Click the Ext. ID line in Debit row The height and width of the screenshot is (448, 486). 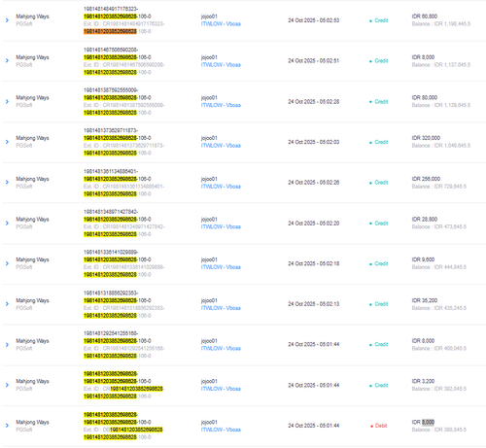click(x=123, y=430)
